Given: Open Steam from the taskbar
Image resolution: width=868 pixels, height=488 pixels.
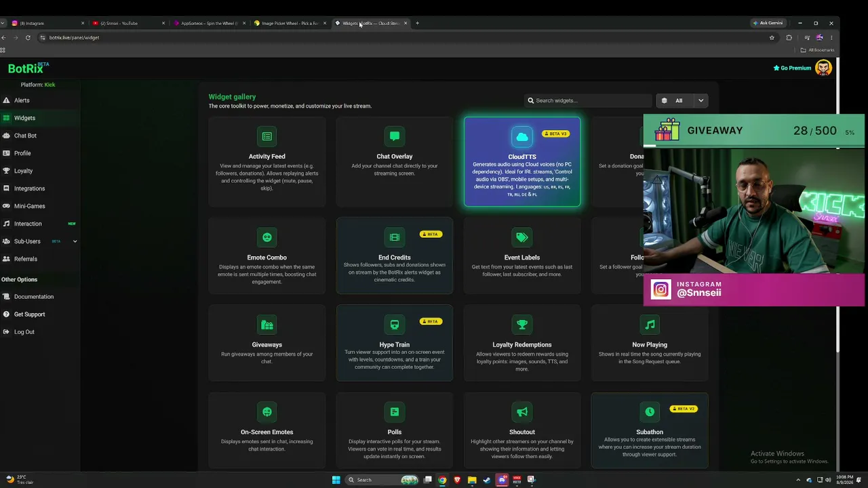Looking at the screenshot, I should point(487,480).
